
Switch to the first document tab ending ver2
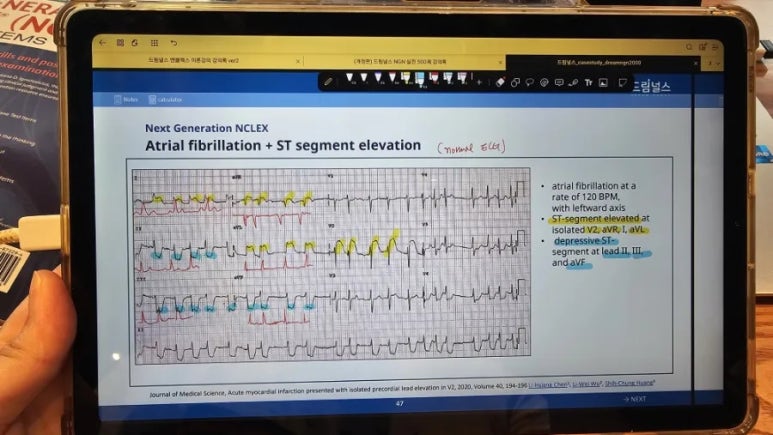(193, 61)
